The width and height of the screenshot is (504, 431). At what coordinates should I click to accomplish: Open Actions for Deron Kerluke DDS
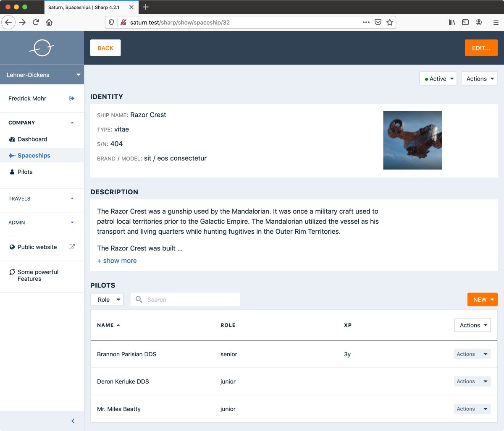[x=472, y=381]
